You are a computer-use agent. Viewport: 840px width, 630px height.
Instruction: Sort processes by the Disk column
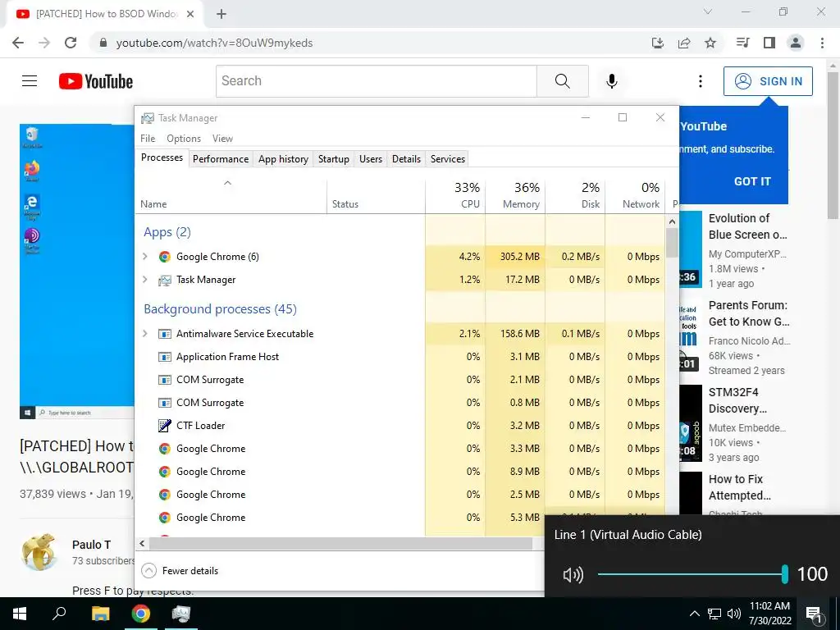click(575, 195)
